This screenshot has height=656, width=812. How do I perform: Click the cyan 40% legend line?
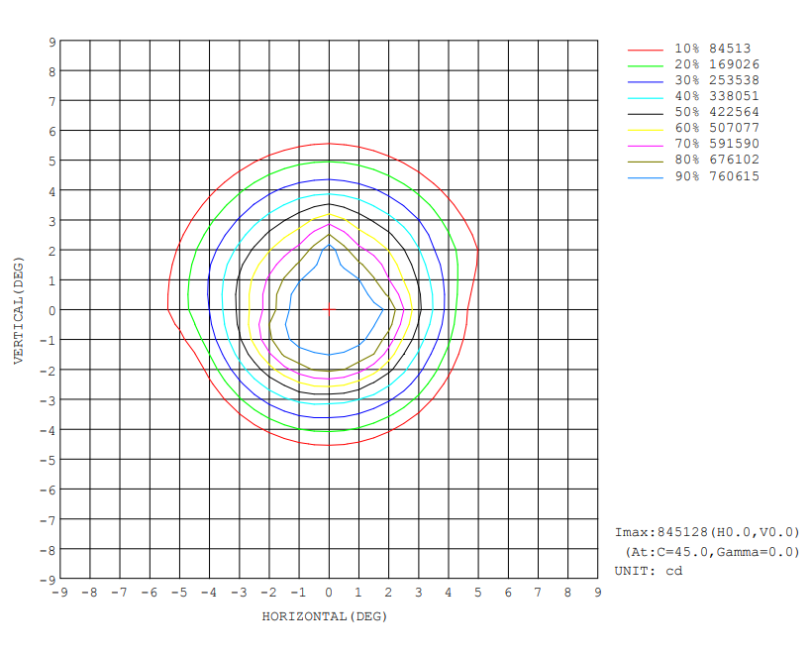[644, 96]
